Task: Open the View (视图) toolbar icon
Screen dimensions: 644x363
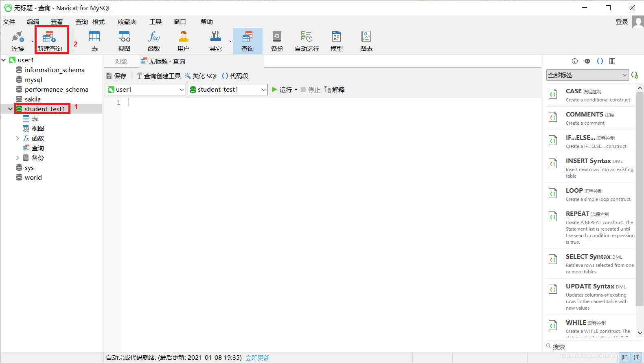Action: [124, 41]
